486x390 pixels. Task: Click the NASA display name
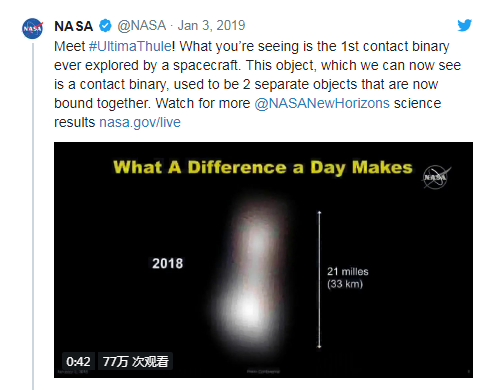coord(74,26)
